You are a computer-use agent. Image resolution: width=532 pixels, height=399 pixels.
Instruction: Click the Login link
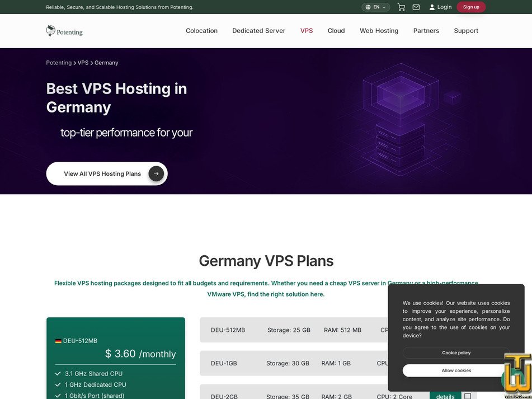(440, 7)
